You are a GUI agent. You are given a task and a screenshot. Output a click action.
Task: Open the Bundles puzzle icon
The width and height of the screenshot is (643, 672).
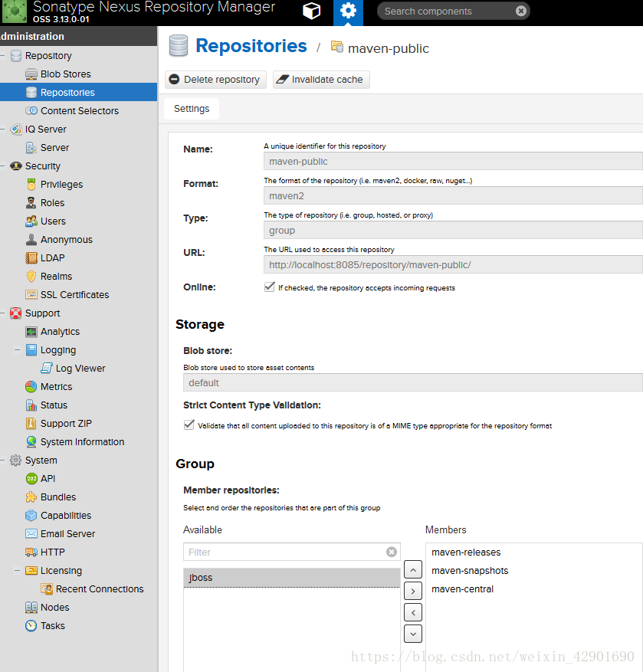(31, 497)
